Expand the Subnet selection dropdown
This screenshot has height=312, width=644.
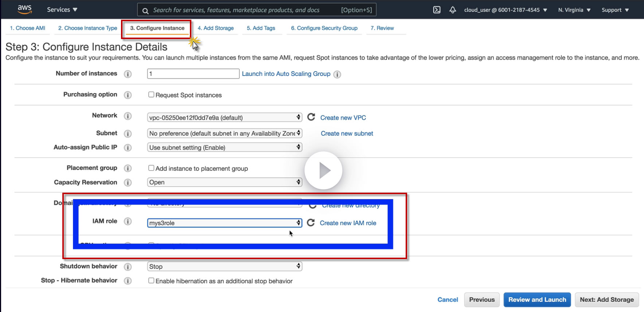225,133
